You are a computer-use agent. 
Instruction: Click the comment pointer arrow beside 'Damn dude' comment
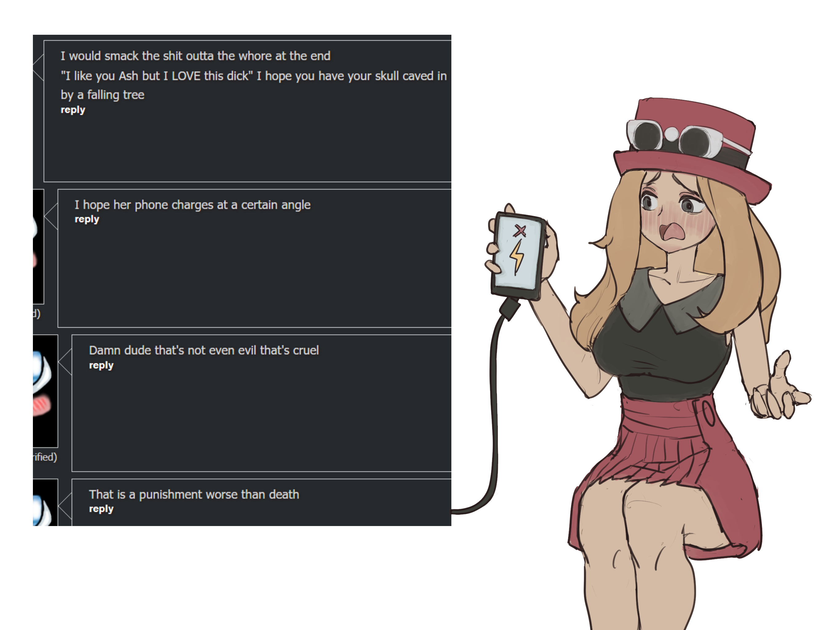coord(65,361)
